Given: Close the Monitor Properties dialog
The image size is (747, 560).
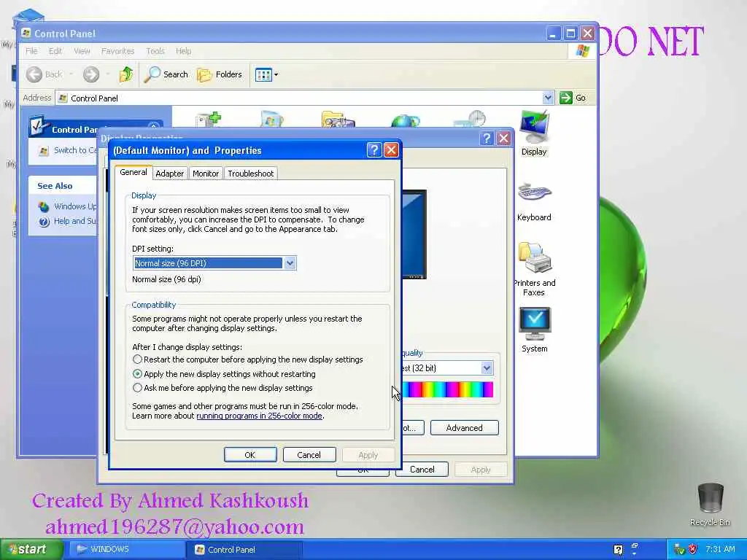Looking at the screenshot, I should coord(391,150).
